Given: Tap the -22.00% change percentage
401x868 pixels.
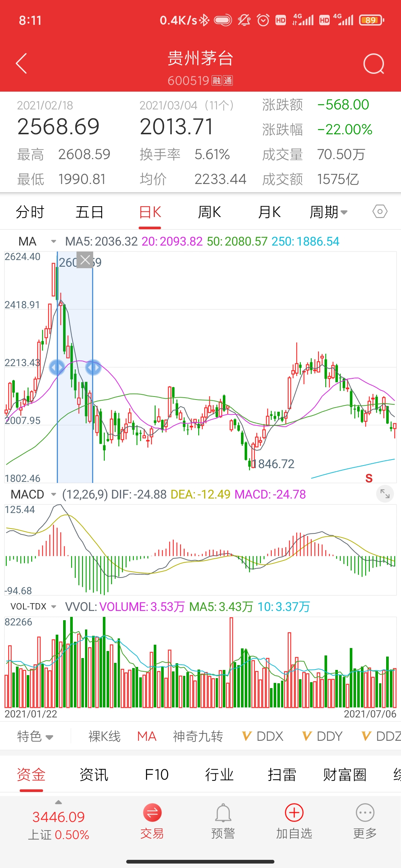Looking at the screenshot, I should pyautogui.click(x=345, y=129).
